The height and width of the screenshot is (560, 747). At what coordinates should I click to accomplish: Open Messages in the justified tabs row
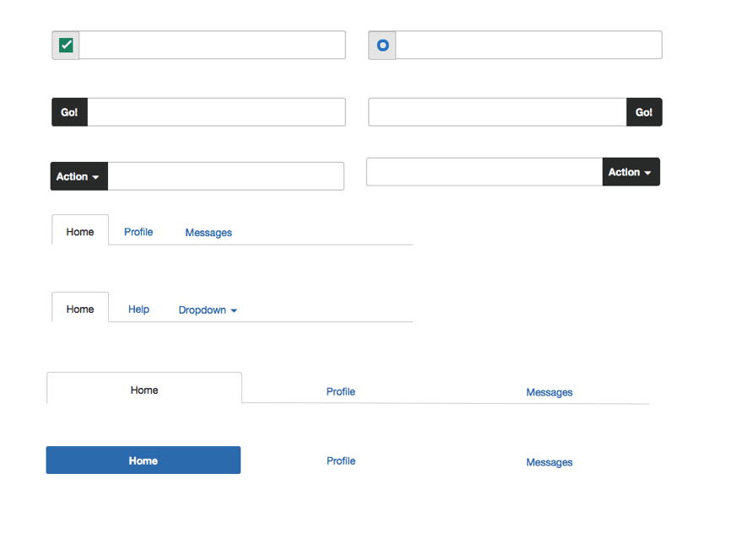(549, 392)
